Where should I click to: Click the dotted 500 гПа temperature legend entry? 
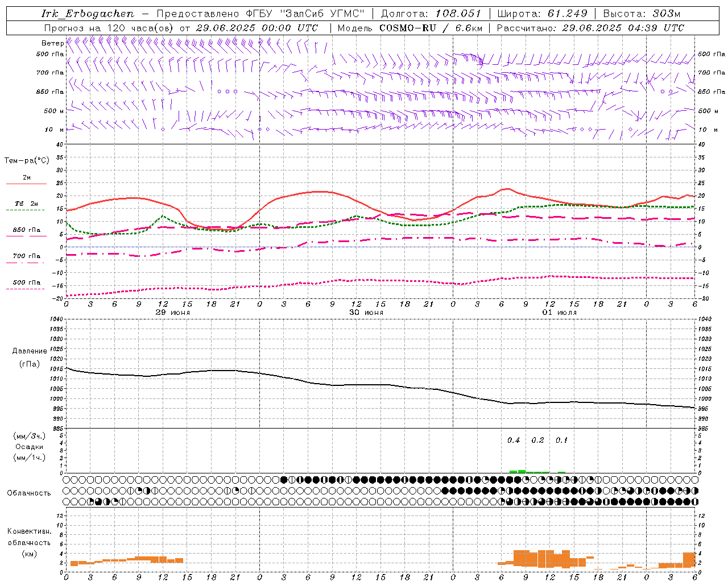[26, 282]
